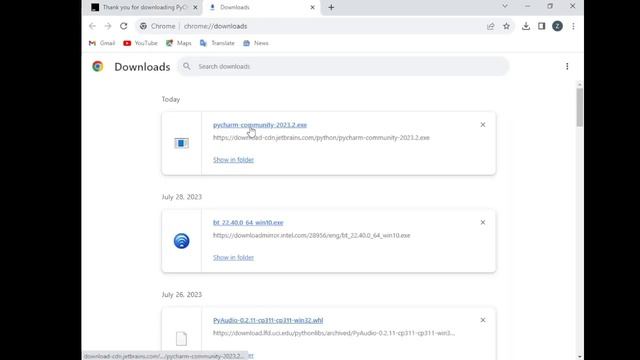640x360 pixels.
Task: Open the side panel icon
Action: (542, 26)
